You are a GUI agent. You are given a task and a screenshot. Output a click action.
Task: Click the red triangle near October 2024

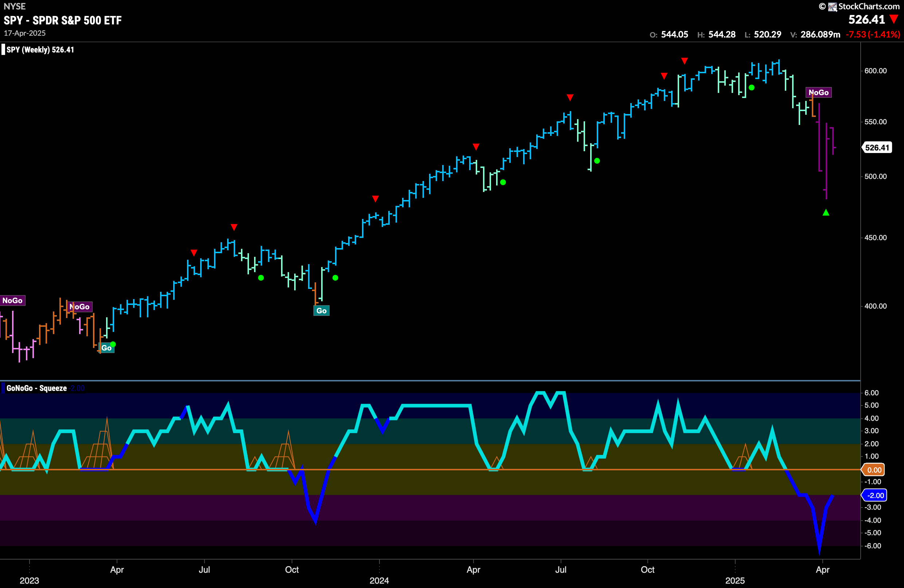pos(664,76)
